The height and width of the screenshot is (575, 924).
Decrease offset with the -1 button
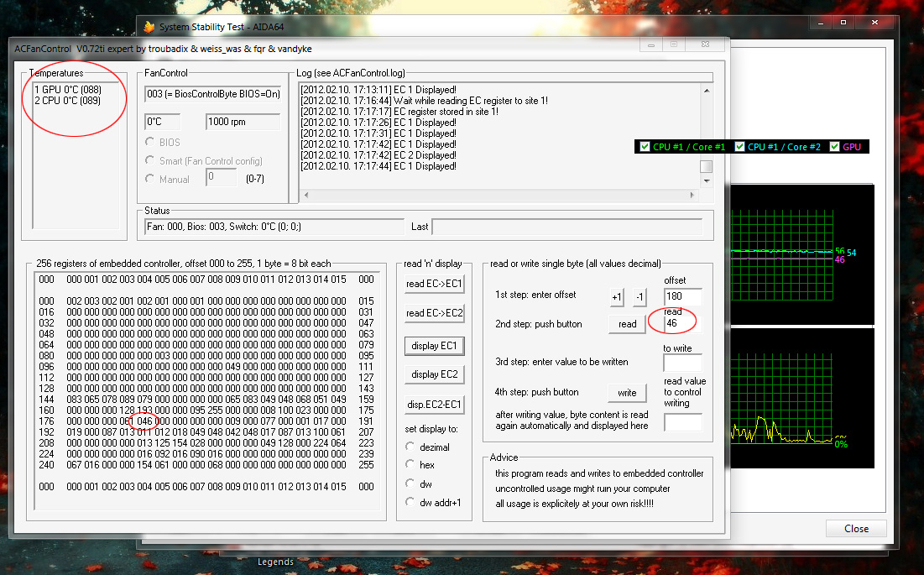[640, 297]
